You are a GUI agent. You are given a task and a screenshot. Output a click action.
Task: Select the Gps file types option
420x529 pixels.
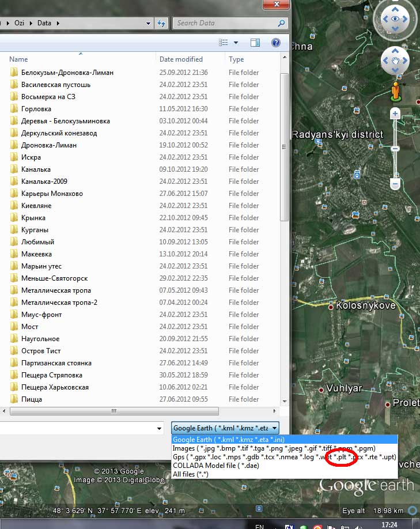pos(285,457)
